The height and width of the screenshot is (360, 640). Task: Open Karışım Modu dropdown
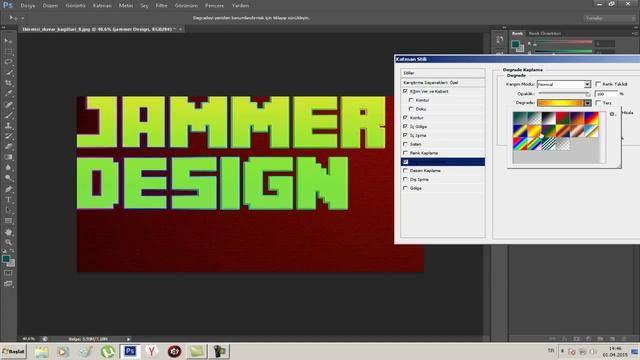564,84
